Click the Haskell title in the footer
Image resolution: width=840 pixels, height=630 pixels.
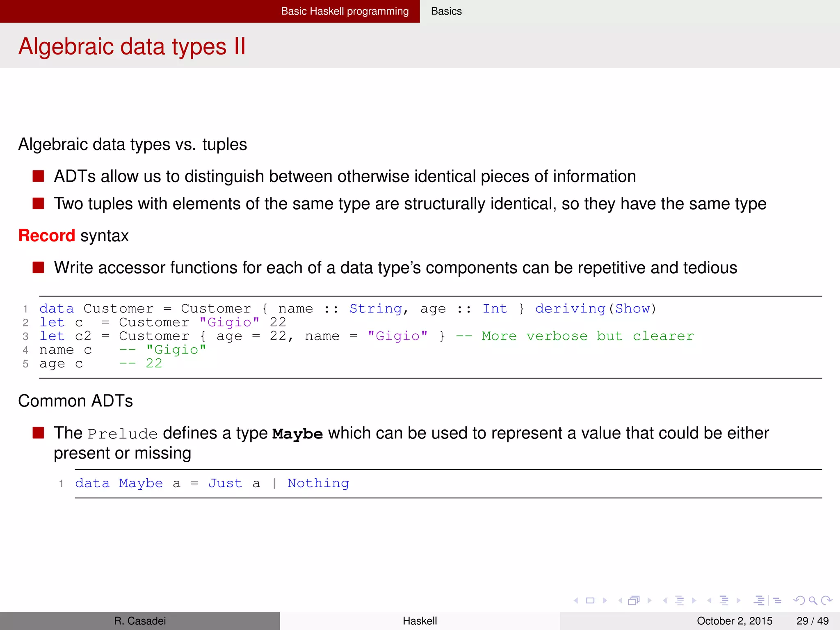[420, 621]
